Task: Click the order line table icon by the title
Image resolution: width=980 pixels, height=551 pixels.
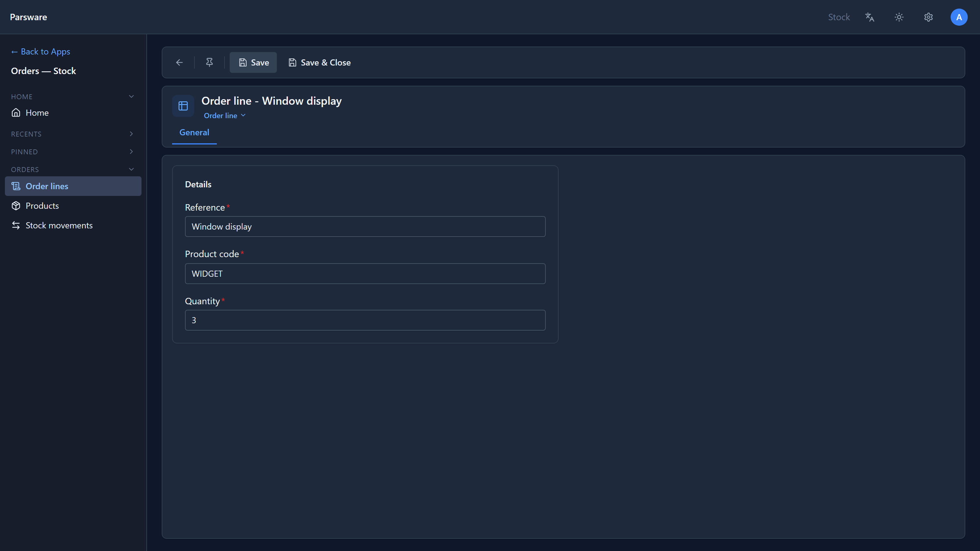Action: [183, 106]
